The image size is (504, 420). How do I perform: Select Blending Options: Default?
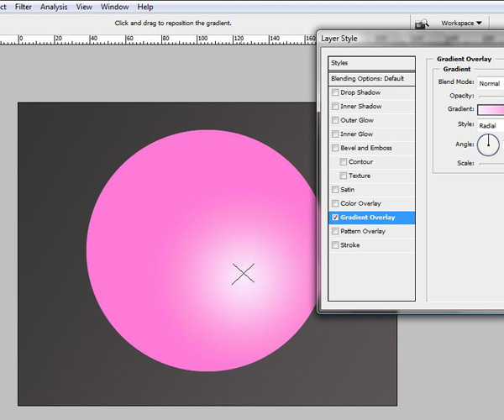(371, 79)
